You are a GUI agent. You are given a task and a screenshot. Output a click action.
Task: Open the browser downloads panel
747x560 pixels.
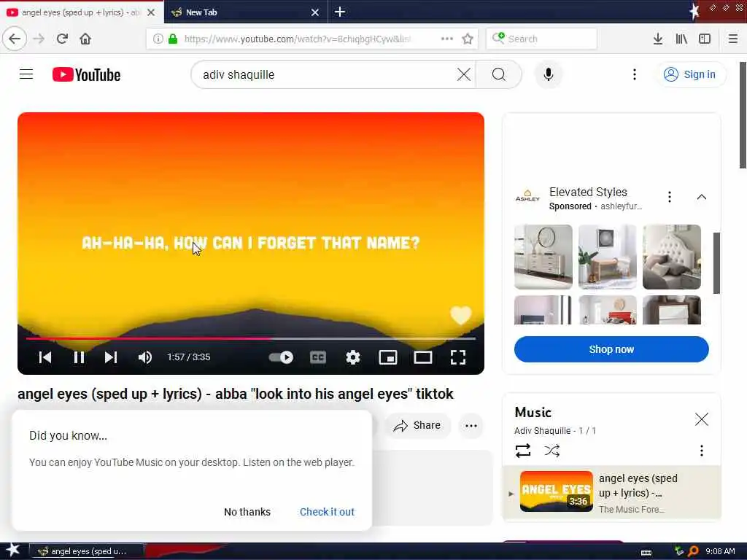(x=657, y=39)
